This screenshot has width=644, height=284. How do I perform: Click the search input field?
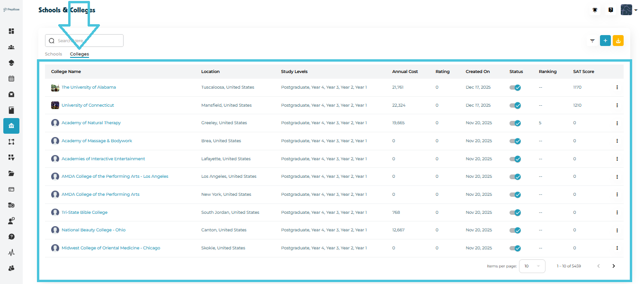coord(88,41)
